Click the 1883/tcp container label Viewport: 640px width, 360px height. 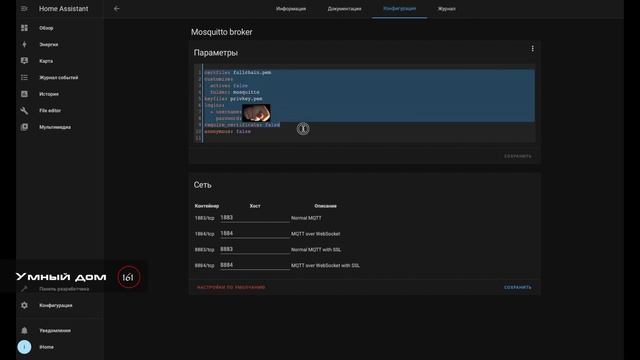click(x=204, y=218)
